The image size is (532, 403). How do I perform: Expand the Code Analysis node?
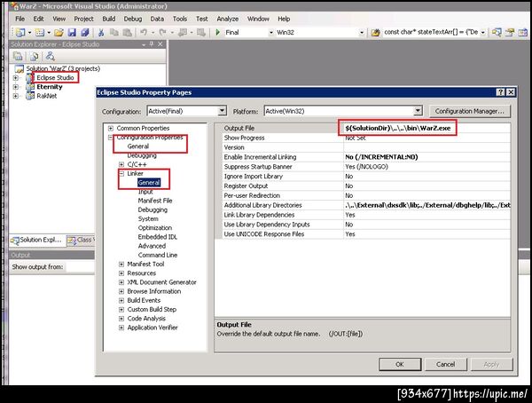(x=121, y=319)
